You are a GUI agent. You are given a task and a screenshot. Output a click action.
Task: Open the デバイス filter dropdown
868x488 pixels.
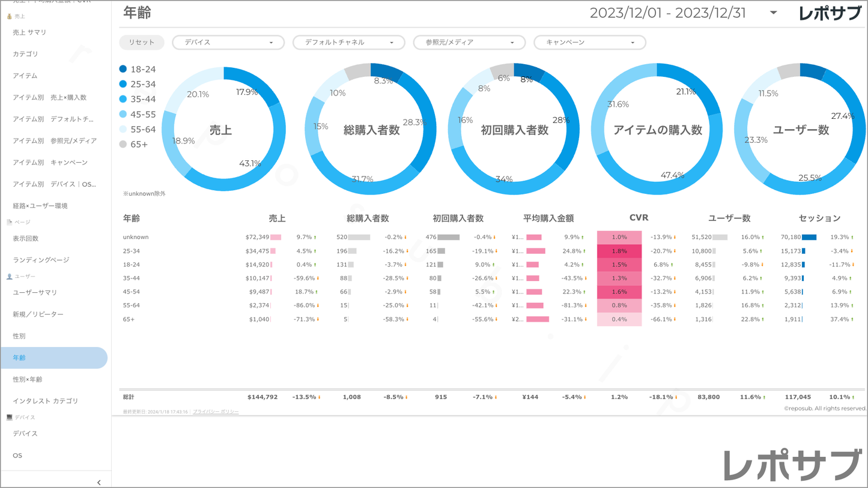coord(228,43)
